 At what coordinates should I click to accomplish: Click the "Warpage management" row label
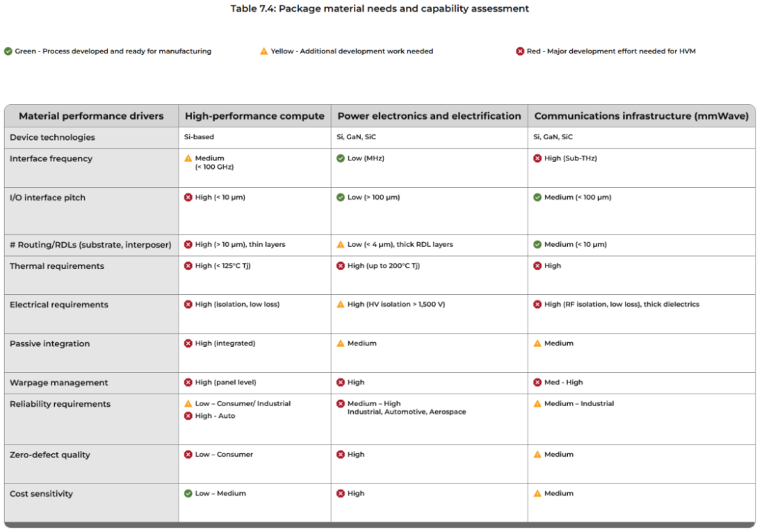[59, 383]
